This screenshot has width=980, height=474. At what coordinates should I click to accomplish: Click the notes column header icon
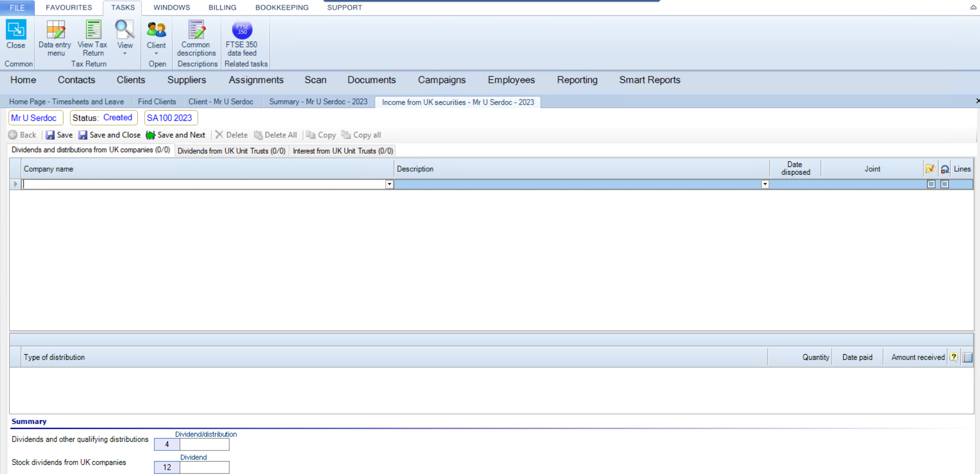[930, 169]
